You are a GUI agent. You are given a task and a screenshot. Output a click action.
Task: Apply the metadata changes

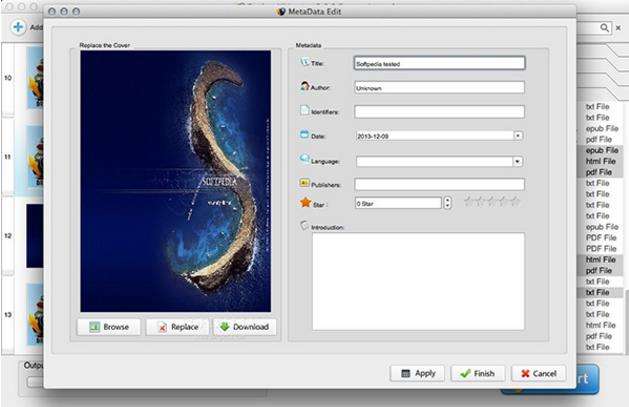click(x=418, y=373)
